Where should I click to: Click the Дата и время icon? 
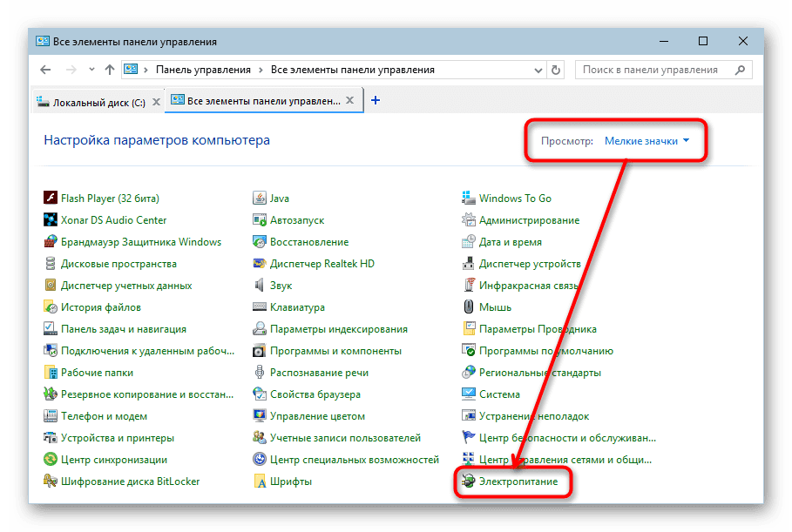pos(468,241)
